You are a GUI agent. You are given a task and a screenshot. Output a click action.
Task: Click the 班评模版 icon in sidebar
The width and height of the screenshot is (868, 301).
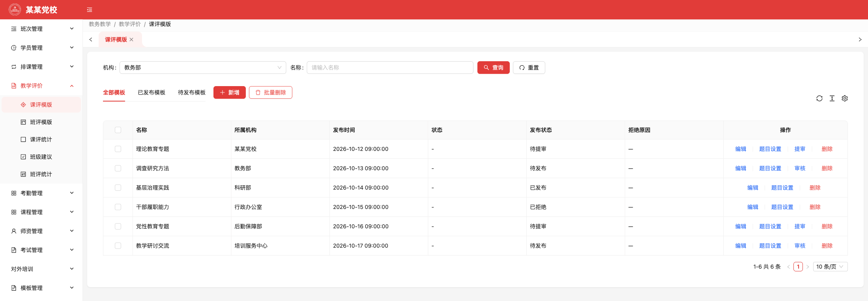coord(23,122)
